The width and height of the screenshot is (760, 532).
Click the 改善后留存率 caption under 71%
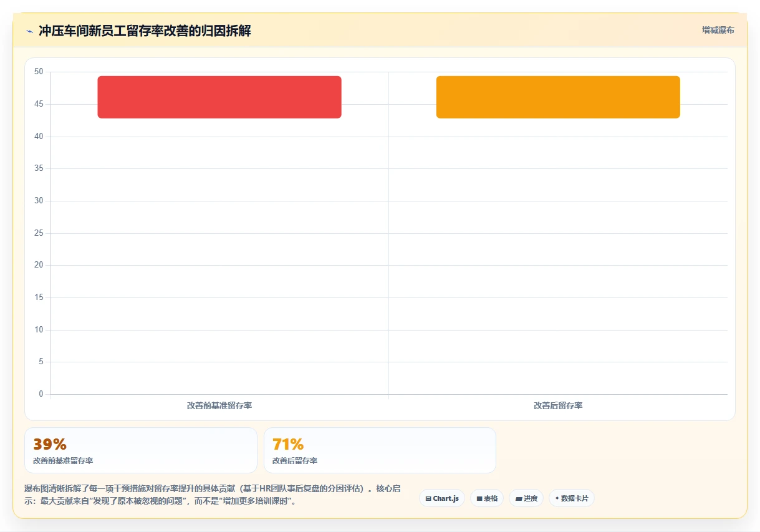(x=295, y=461)
